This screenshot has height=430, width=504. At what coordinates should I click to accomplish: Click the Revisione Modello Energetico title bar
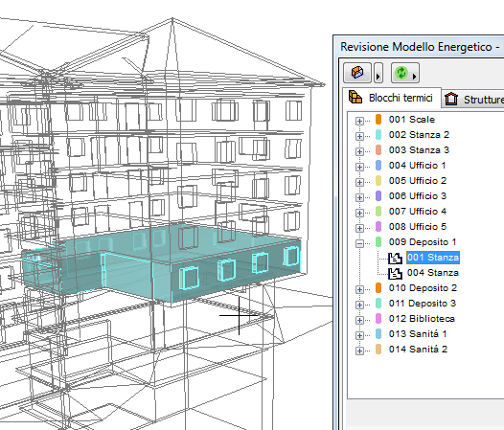click(419, 47)
